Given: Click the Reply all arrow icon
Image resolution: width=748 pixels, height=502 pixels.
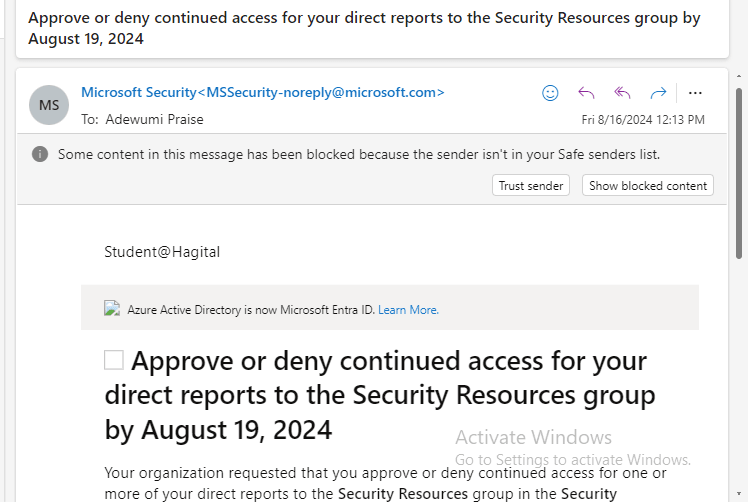Looking at the screenshot, I should click(622, 93).
